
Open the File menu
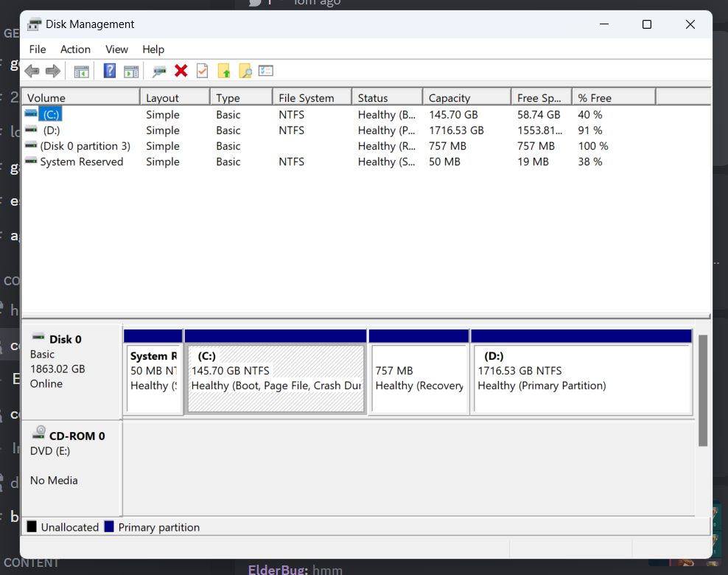[38, 49]
